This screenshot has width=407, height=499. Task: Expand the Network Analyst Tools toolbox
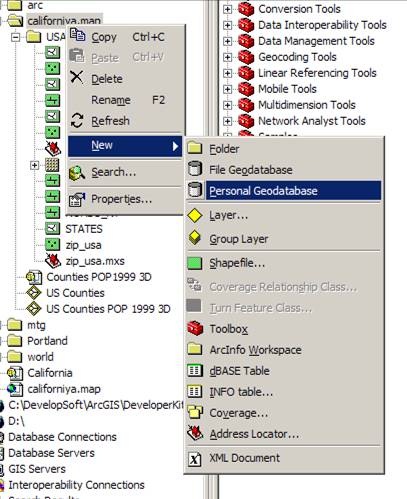coord(227,121)
